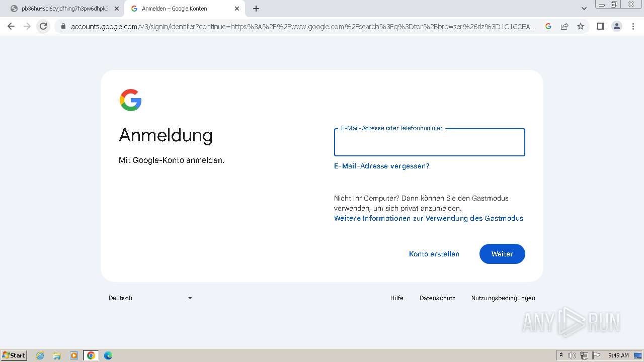
Task: Open the Chrome profile menu
Action: [616, 26]
